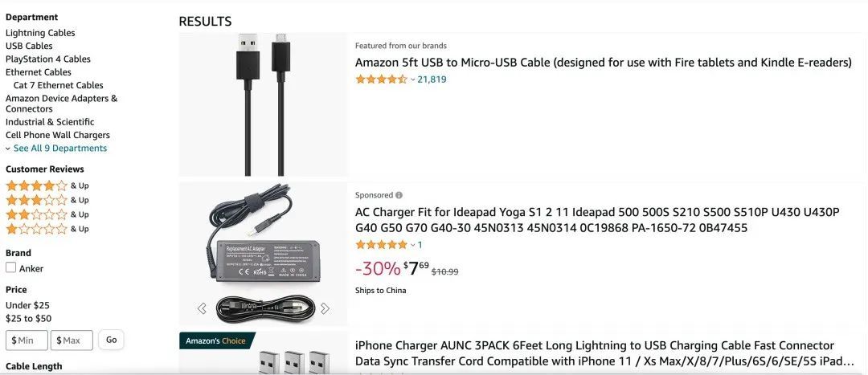Choose the Under $25 price filter
This screenshot has height=375, width=868.
[27, 305]
